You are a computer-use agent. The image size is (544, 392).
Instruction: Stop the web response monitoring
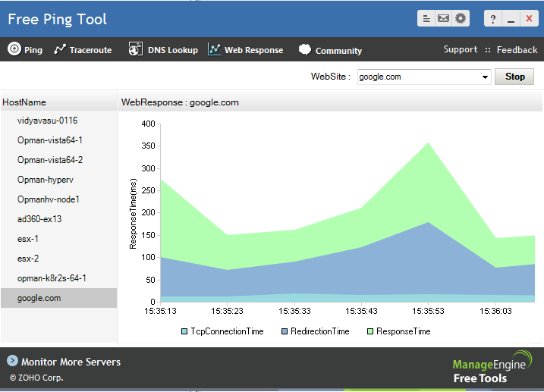pyautogui.click(x=514, y=77)
